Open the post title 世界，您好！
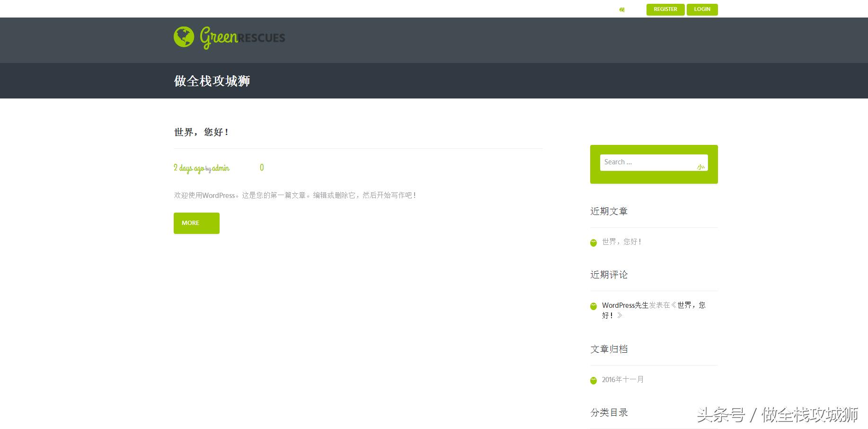 pyautogui.click(x=201, y=132)
